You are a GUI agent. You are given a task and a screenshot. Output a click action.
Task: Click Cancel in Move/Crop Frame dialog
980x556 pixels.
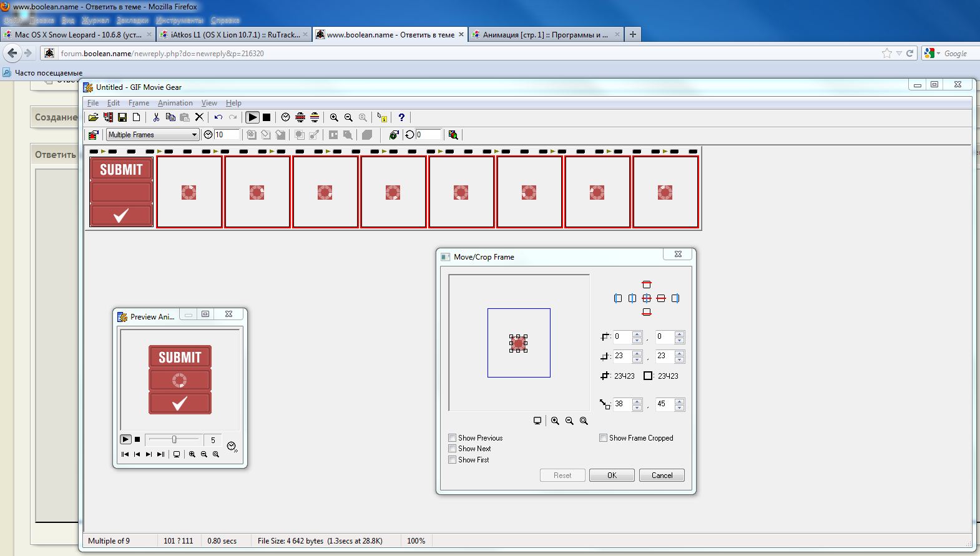[662, 476]
